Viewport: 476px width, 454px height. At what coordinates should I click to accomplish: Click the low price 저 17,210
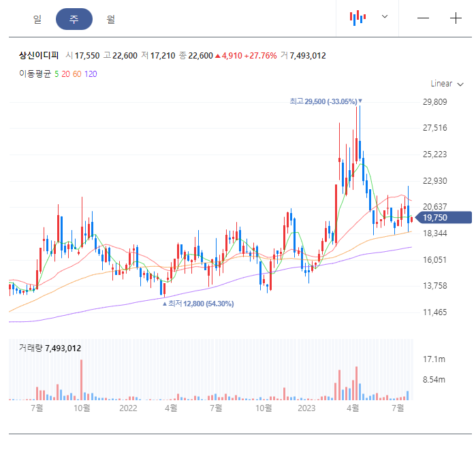158,56
